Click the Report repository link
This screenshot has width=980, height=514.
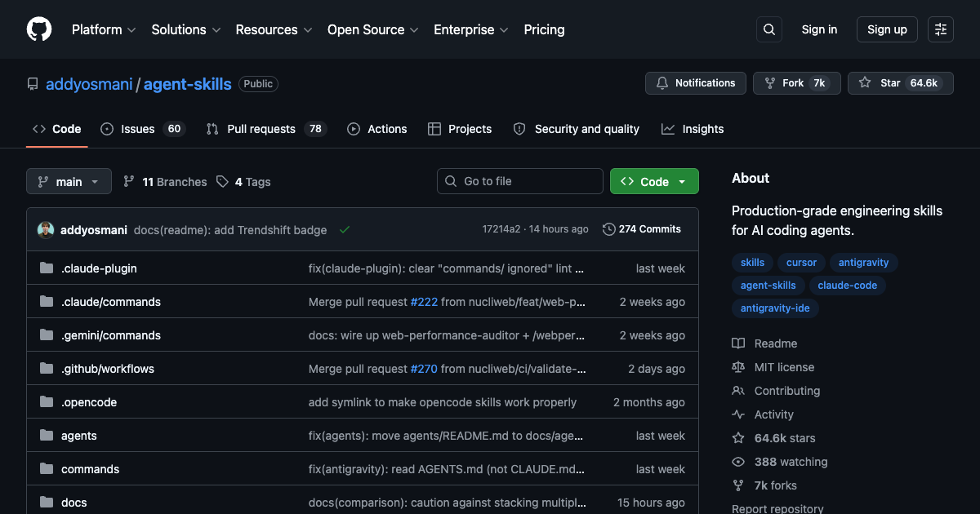pos(777,508)
